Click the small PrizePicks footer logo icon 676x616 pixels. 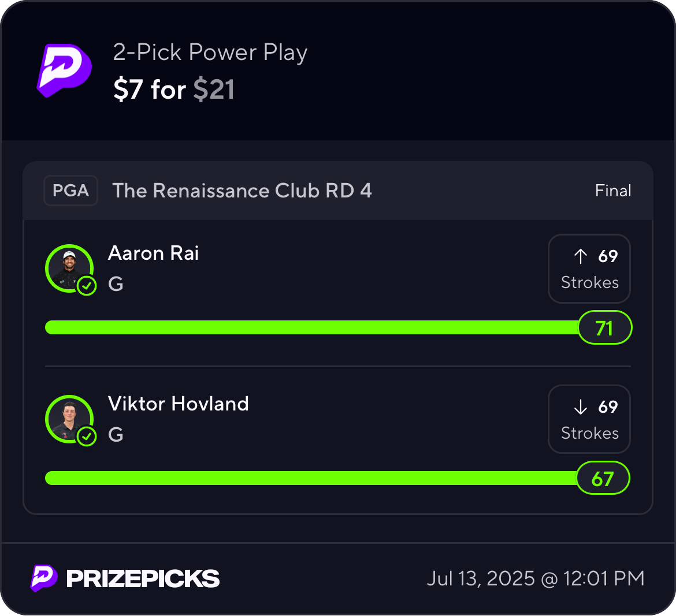pyautogui.click(x=44, y=578)
